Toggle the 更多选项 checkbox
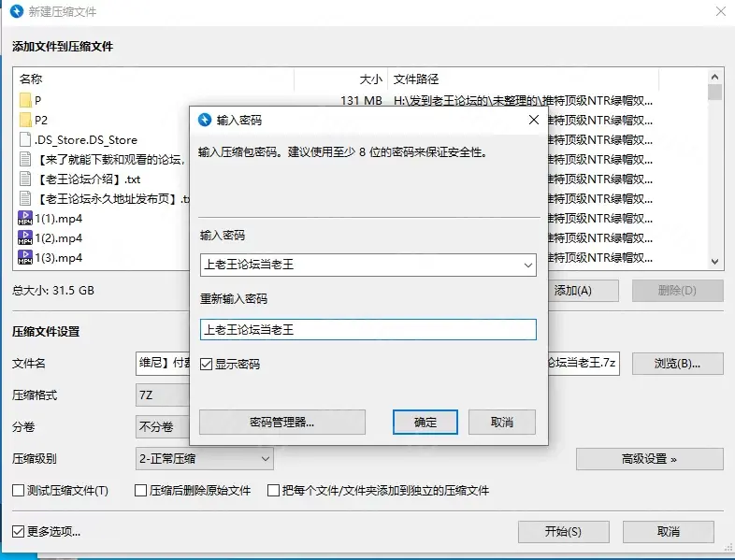This screenshot has width=735, height=560. pyautogui.click(x=19, y=531)
